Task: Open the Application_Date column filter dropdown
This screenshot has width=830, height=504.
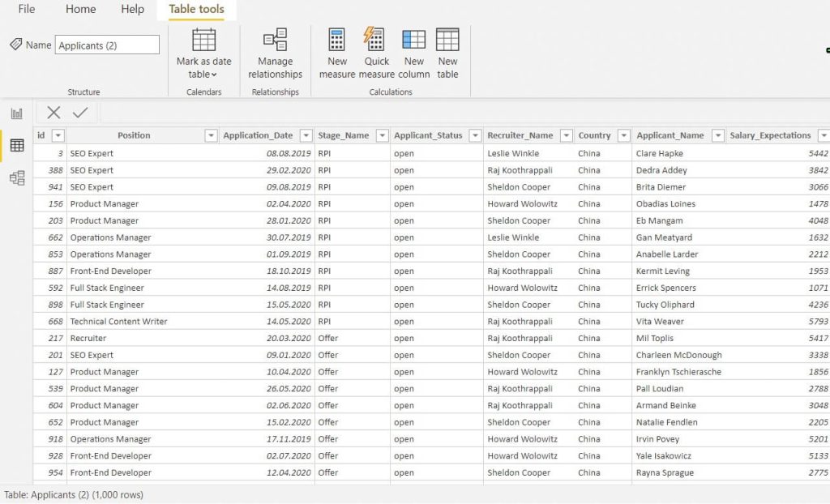Action: pyautogui.click(x=306, y=135)
